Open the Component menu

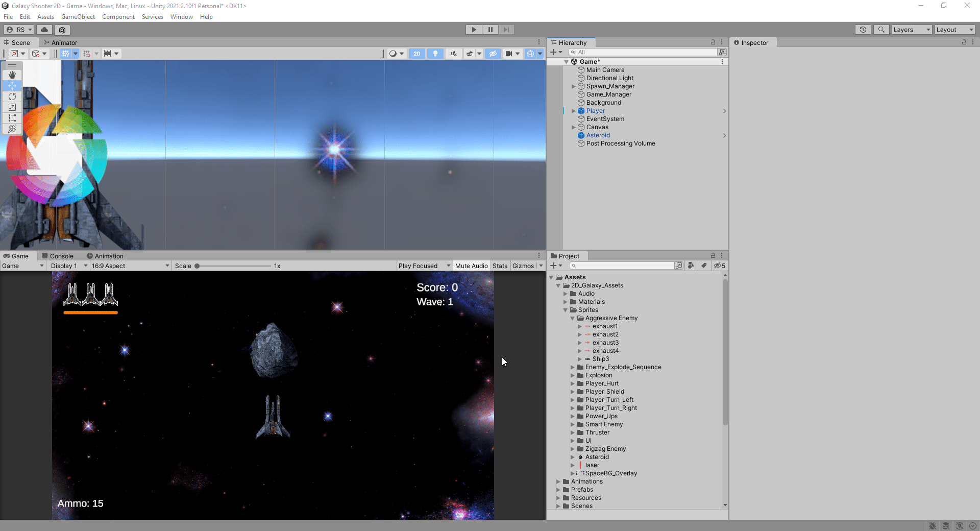(118, 17)
